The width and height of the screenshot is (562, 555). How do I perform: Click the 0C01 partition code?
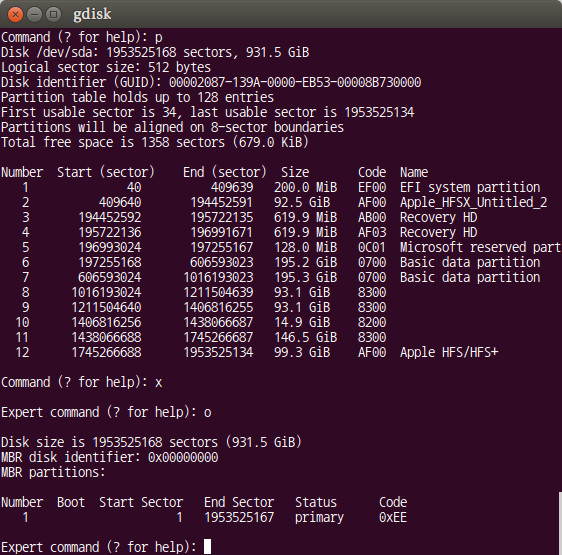tap(372, 247)
